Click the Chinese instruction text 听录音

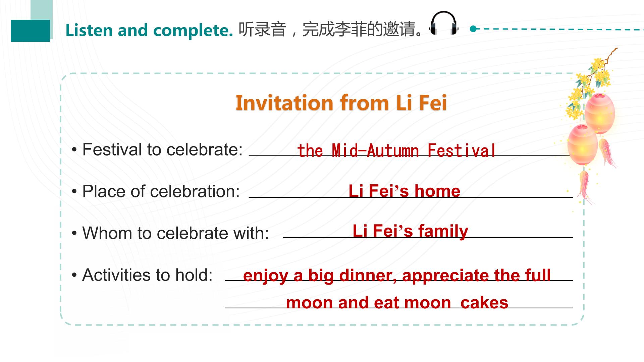coord(262,29)
